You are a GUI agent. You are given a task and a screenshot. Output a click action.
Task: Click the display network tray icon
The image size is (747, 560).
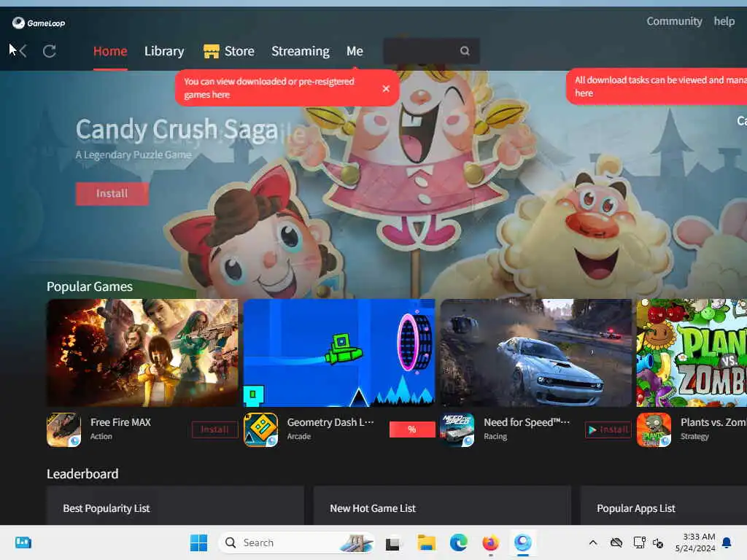coord(639,542)
